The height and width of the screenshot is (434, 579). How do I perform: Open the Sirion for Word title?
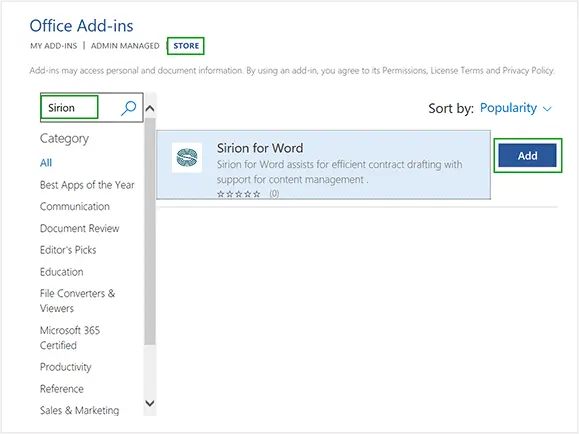click(260, 148)
